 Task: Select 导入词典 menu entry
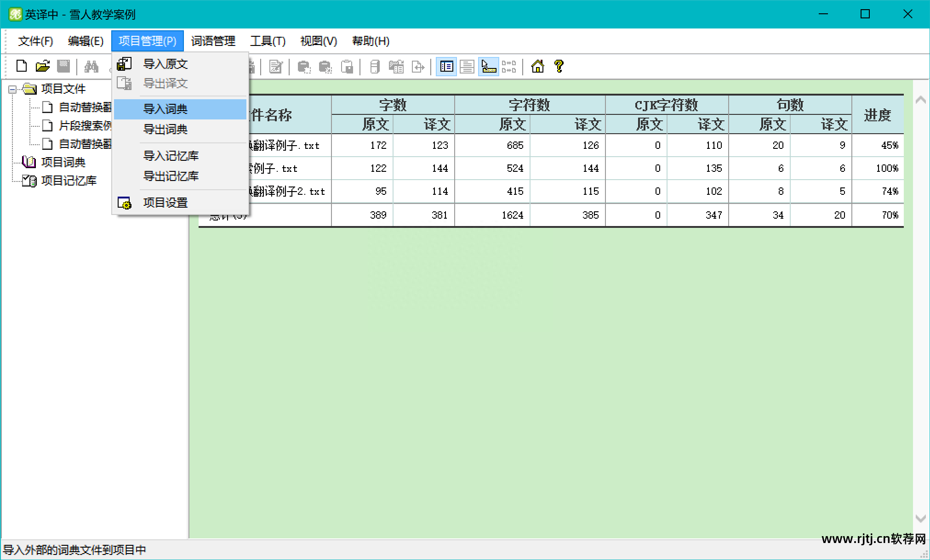tap(165, 109)
